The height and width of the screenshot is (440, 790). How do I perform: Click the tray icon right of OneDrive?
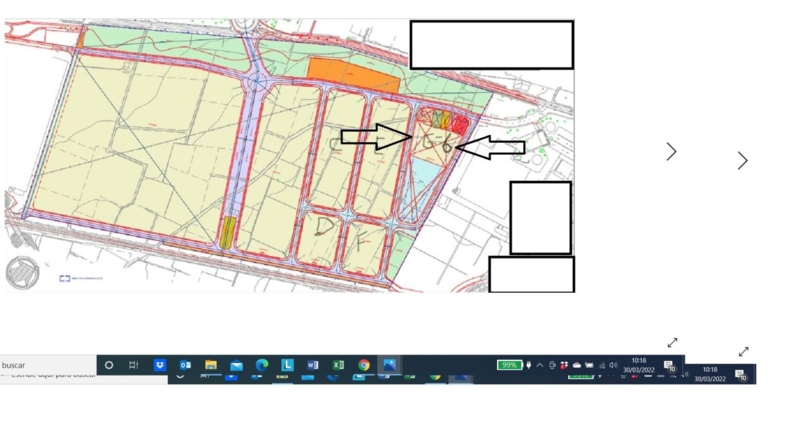point(589,365)
